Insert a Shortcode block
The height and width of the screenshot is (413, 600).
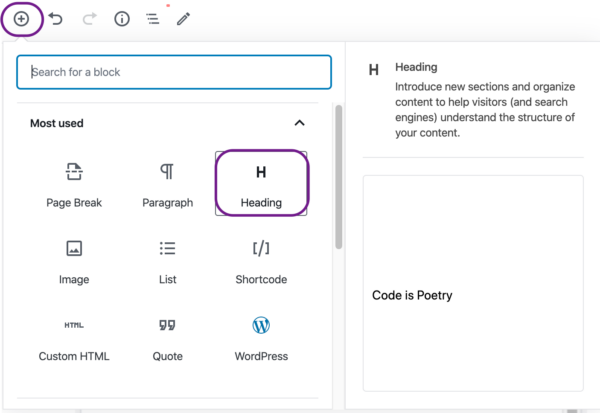pyautogui.click(x=261, y=261)
